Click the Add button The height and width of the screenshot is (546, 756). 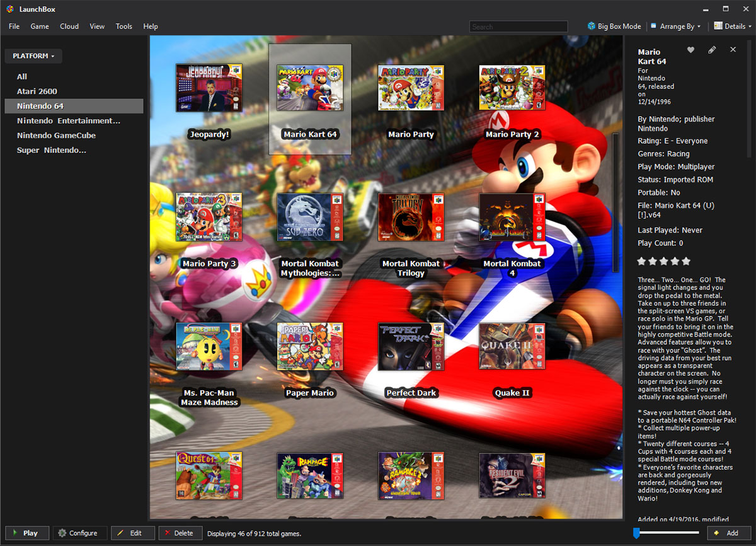click(x=729, y=533)
